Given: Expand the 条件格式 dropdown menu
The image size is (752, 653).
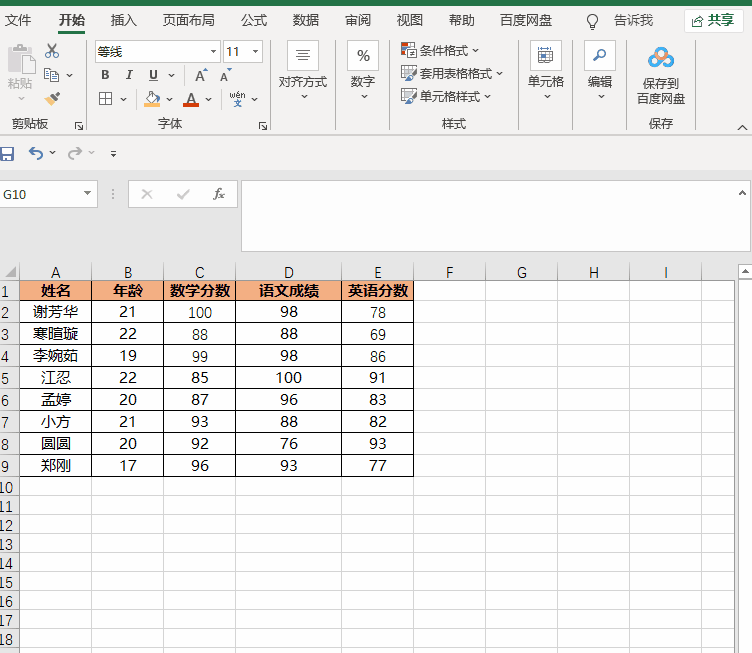Looking at the screenshot, I should [440, 50].
